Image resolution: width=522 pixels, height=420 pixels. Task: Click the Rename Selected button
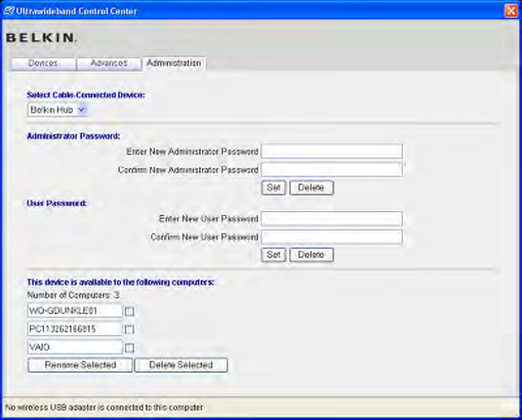click(x=80, y=365)
